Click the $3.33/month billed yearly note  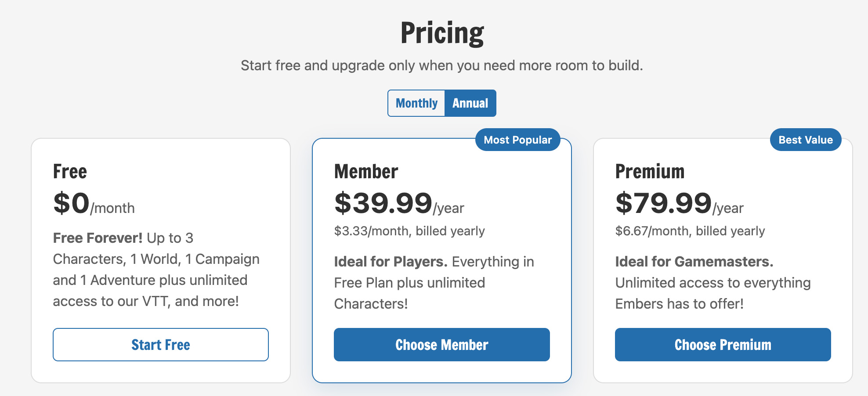[x=409, y=231]
